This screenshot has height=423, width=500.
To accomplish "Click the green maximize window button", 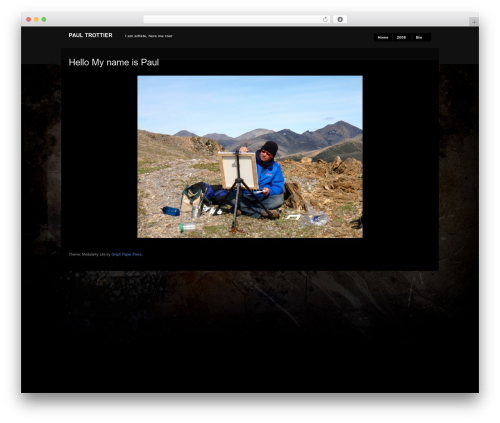I will coord(44,19).
